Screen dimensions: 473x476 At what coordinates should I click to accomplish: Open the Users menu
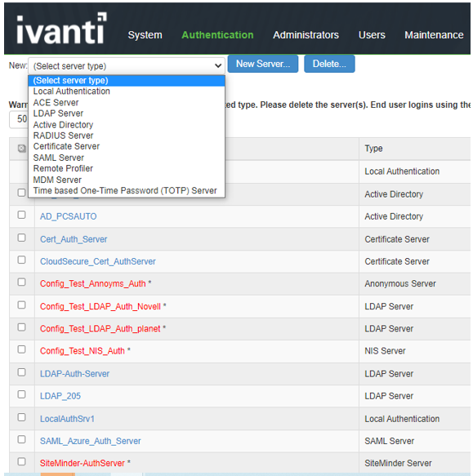tap(372, 35)
